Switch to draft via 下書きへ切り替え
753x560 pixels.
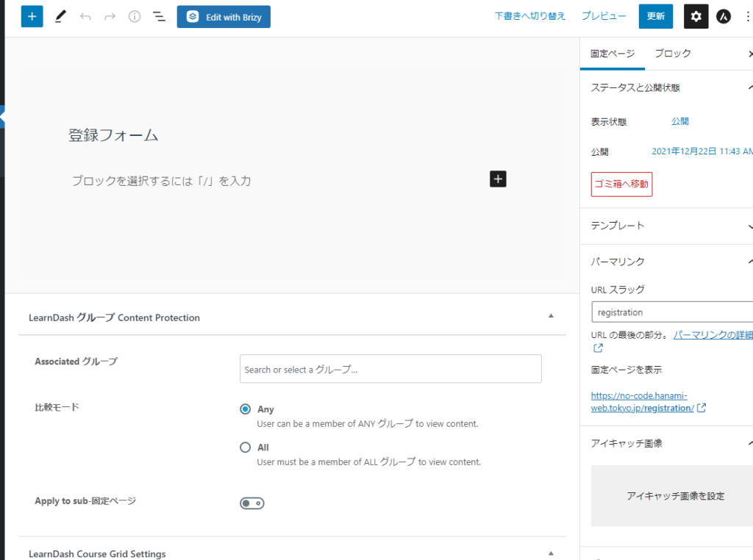(x=529, y=16)
